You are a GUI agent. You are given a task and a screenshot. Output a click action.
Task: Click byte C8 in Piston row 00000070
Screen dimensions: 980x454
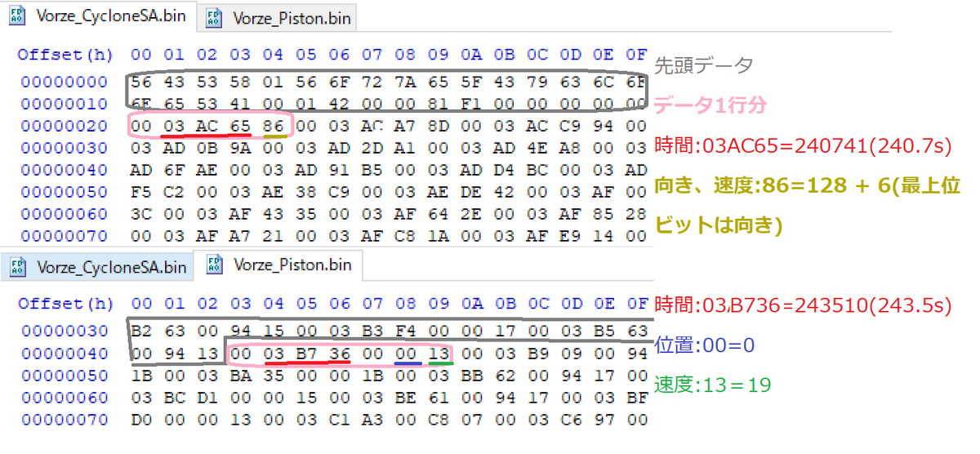point(439,419)
